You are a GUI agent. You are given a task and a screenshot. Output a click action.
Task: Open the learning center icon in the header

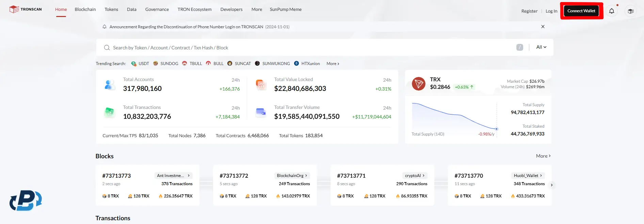631,11
